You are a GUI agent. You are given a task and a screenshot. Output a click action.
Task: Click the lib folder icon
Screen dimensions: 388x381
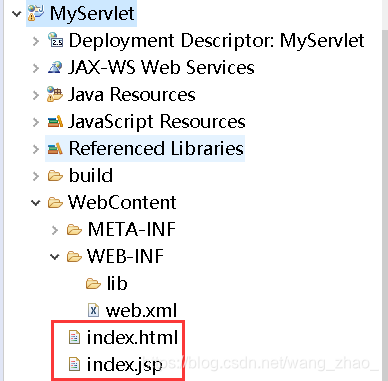[93, 284]
